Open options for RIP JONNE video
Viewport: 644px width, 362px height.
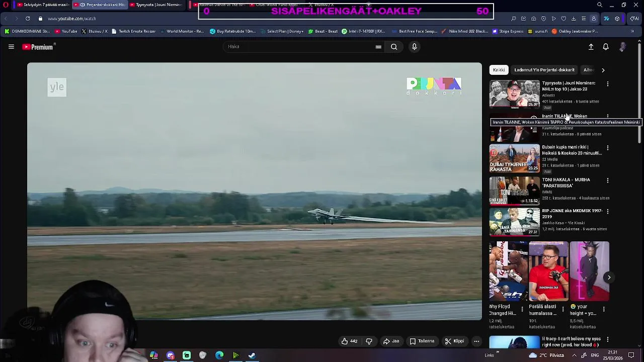pyautogui.click(x=608, y=211)
